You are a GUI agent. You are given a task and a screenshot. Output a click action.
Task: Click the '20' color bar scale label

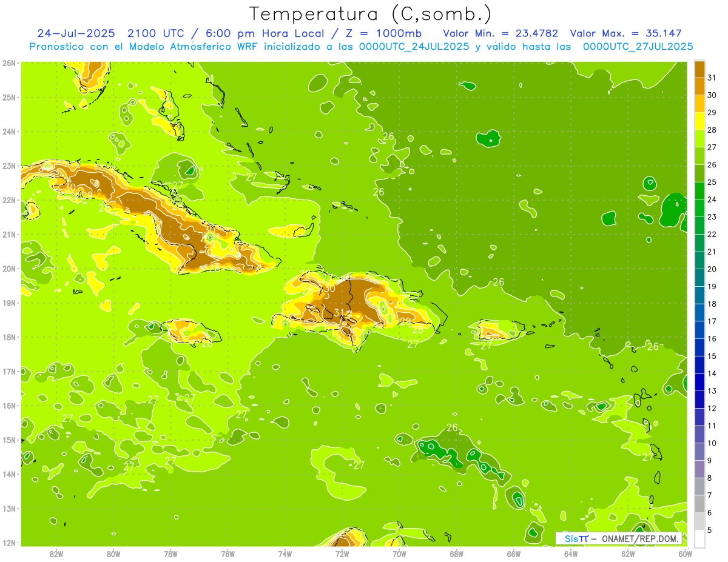[712, 269]
